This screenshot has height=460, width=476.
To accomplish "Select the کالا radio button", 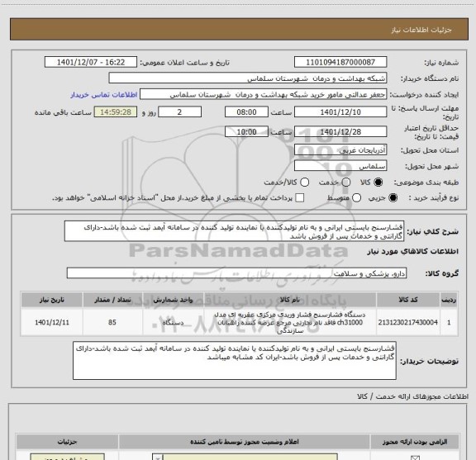I will 378,182.
